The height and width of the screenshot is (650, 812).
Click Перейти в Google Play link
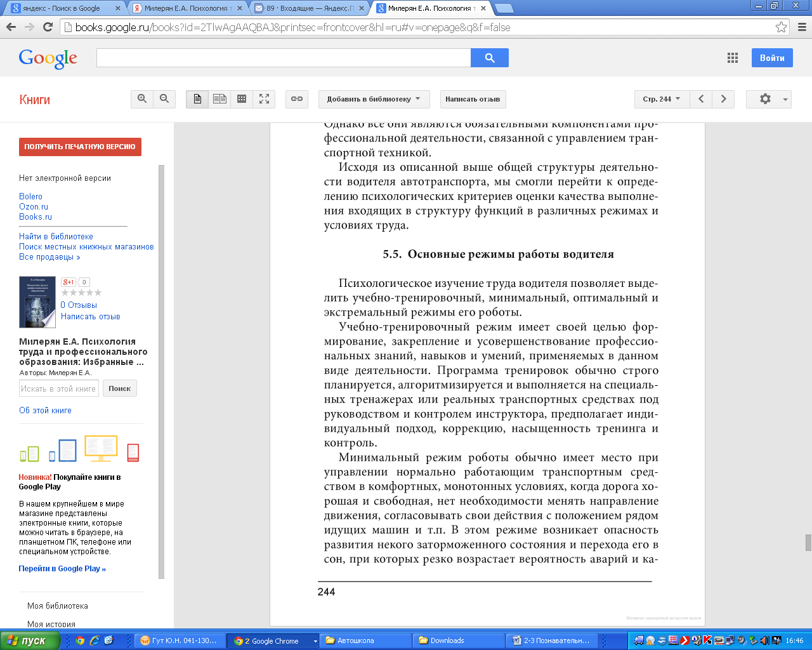[62, 568]
